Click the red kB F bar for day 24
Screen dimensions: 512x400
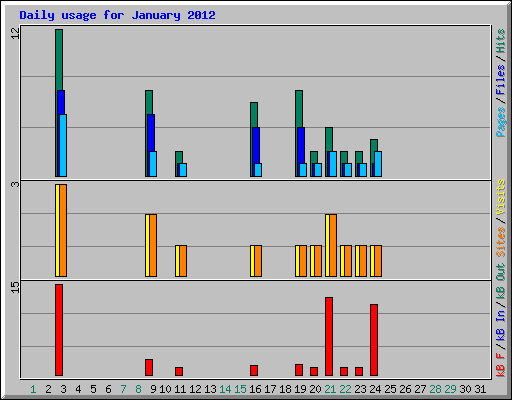click(374, 340)
